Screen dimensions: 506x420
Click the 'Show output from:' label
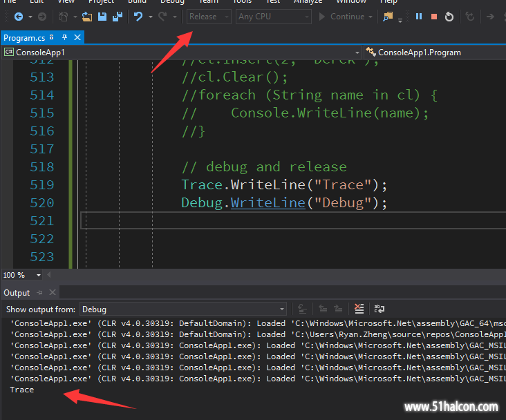[x=41, y=309]
